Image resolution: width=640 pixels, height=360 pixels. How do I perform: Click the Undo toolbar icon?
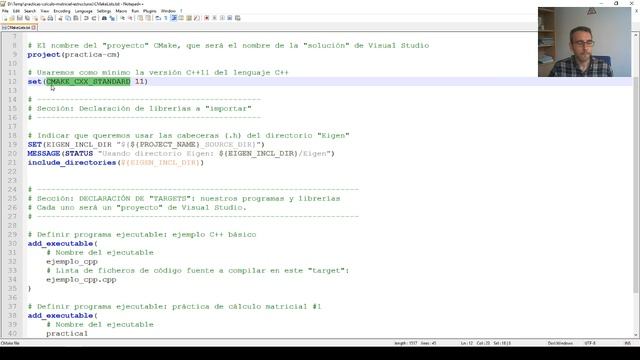[86, 18]
